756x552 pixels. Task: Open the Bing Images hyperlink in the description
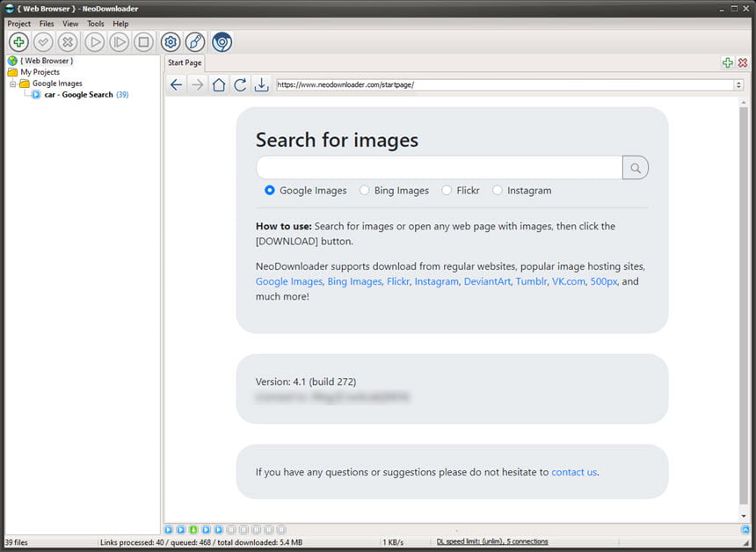pos(354,281)
